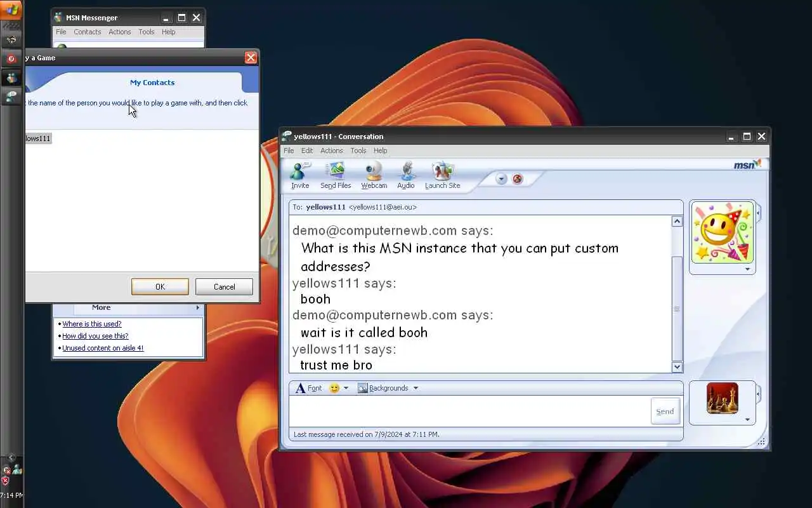Click the 'trust me bro' message text
This screenshot has height=508, width=812.
(x=336, y=365)
